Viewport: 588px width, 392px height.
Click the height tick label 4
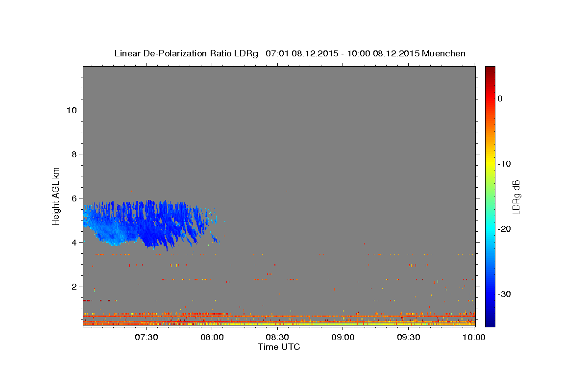point(73,243)
